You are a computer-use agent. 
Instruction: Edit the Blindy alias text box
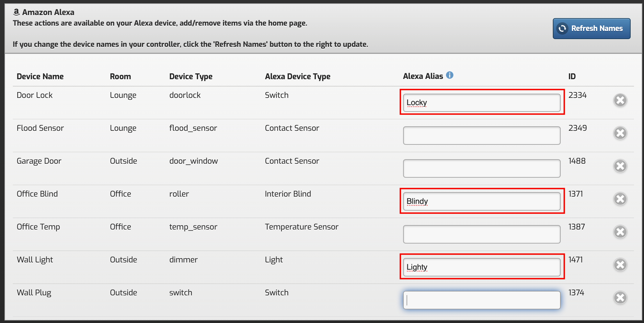coord(481,201)
